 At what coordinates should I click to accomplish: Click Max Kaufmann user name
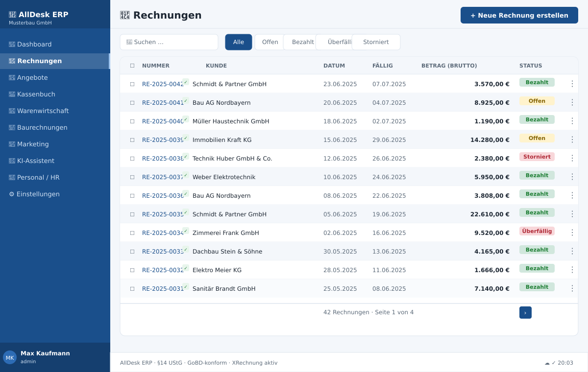[x=45, y=353]
